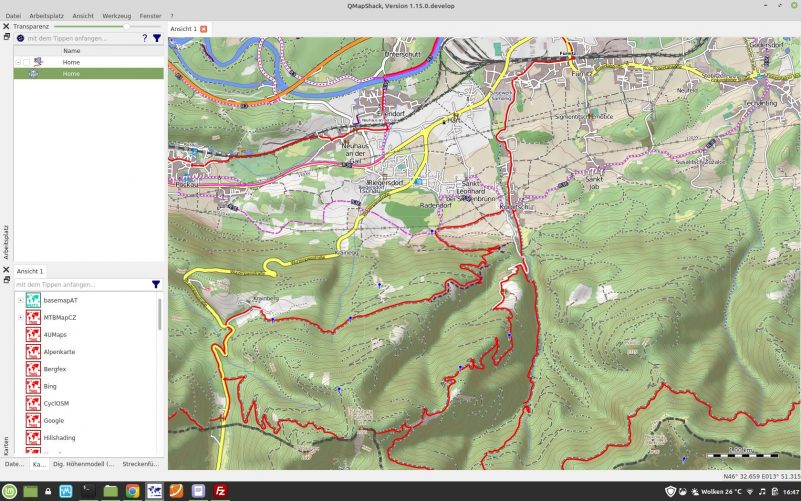Switch to the Dig. Höhenmodell tab

pos(83,464)
